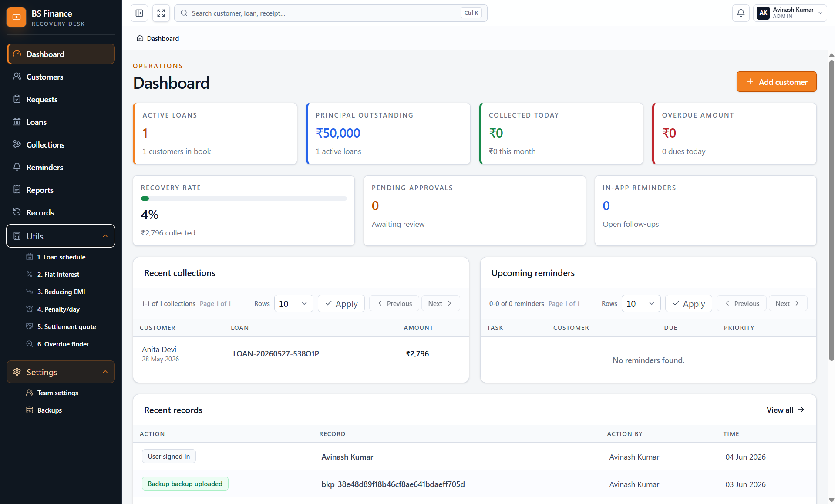Click the page vertical scrollbar thumb
Image resolution: width=835 pixels, height=504 pixels.
click(x=832, y=210)
